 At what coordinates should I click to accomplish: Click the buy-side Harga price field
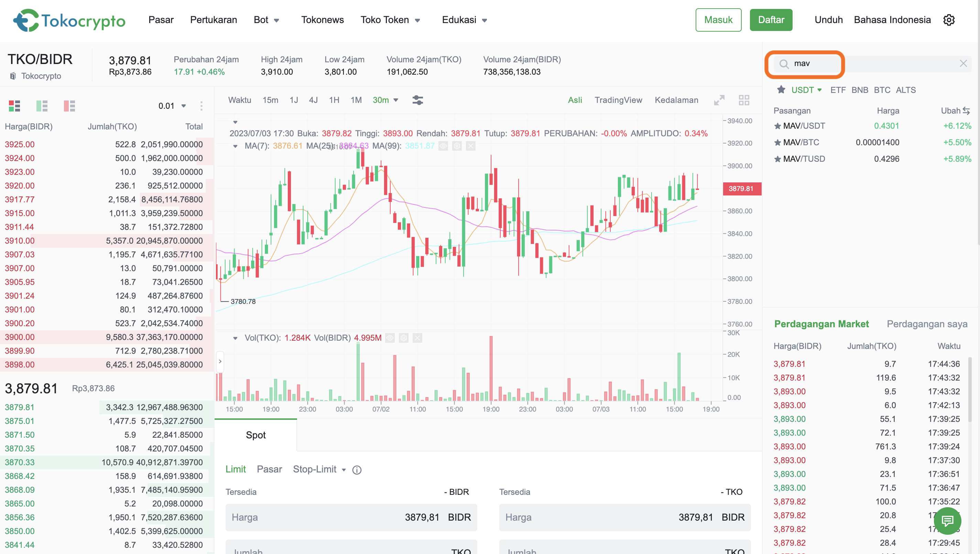(351, 517)
